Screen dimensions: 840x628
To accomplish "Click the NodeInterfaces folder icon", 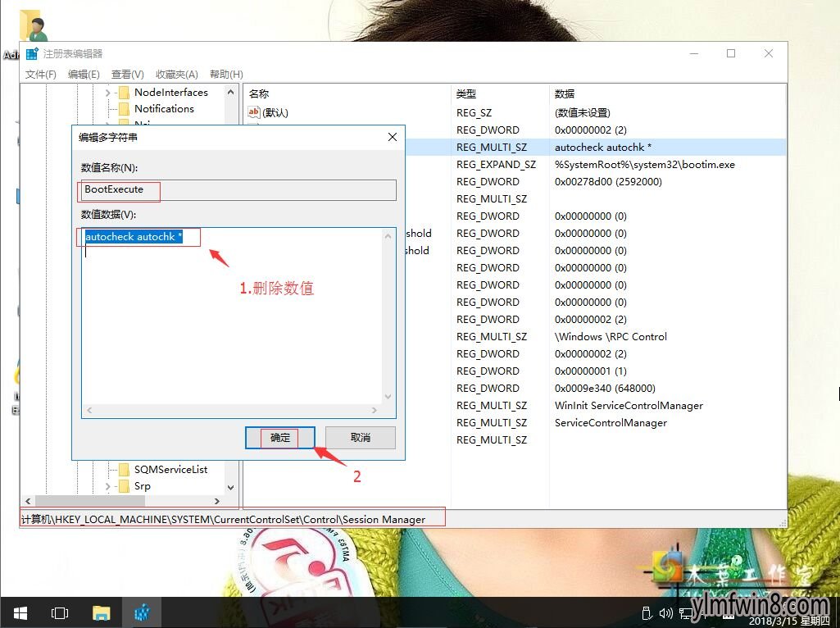I will pos(124,93).
